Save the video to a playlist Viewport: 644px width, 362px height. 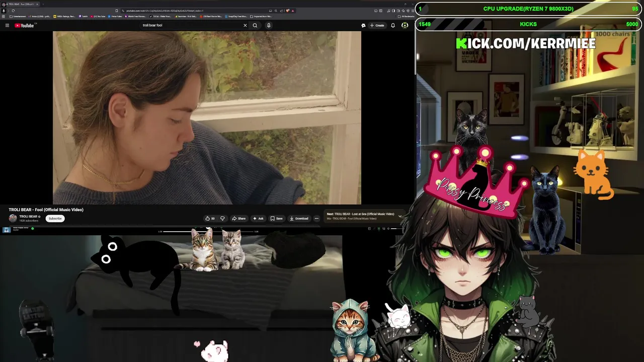pos(277,218)
